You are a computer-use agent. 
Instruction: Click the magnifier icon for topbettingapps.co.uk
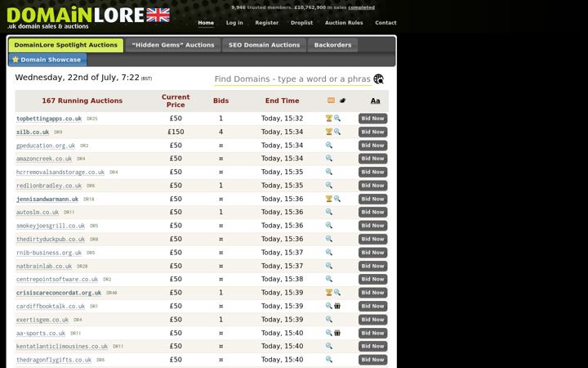coord(337,119)
